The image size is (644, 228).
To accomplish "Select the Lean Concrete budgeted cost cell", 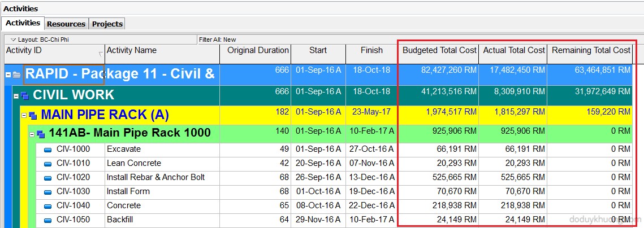I will 439,164.
